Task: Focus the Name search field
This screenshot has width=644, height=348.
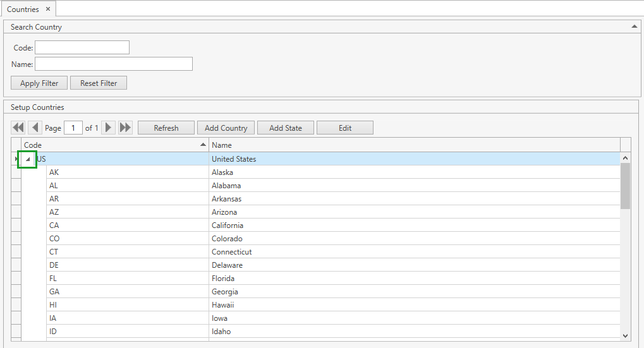Action: point(114,64)
